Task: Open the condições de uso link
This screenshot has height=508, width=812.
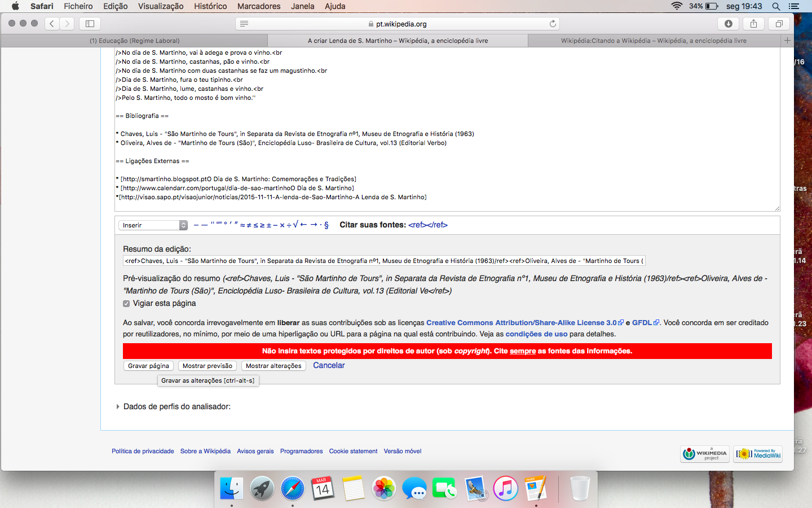Action: click(x=536, y=334)
